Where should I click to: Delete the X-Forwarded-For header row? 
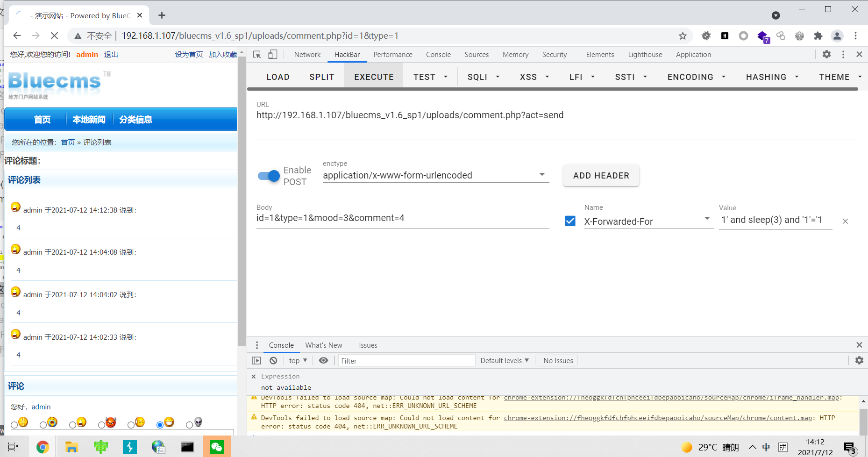pyautogui.click(x=845, y=221)
